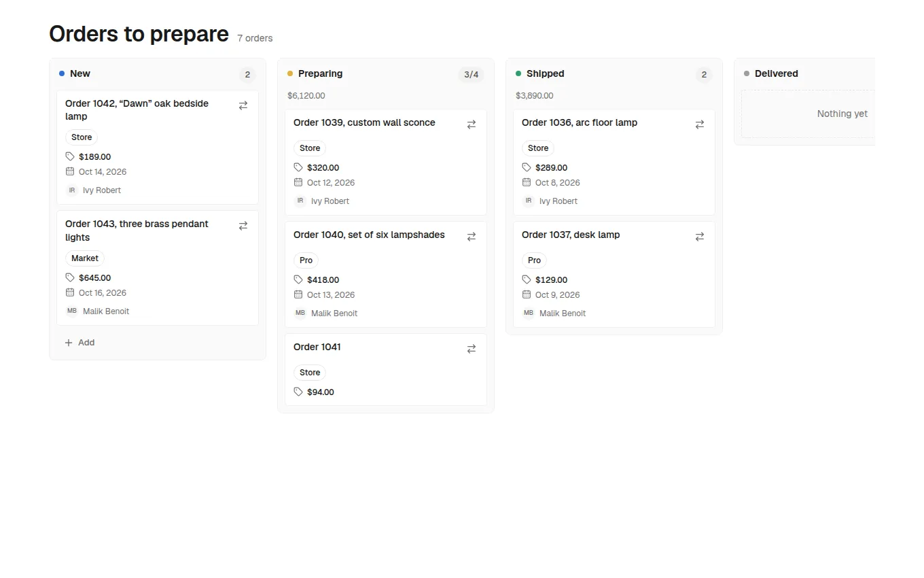The image size is (924, 578).
Task: Open the Order 1041 card title
Action: 317,347
